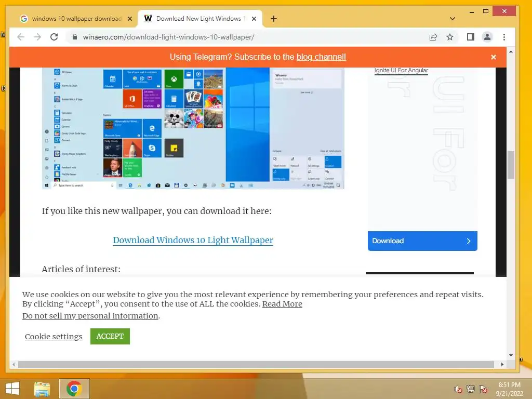Viewport: 532px width, 399px height.
Task: Click the Chrome taskbar icon
Action: 74,389
